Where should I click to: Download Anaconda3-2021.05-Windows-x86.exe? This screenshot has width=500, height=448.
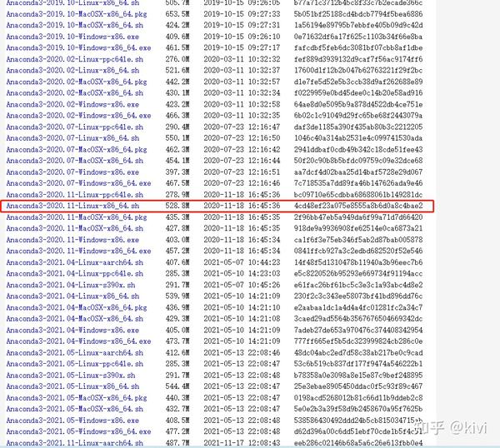click(72, 421)
